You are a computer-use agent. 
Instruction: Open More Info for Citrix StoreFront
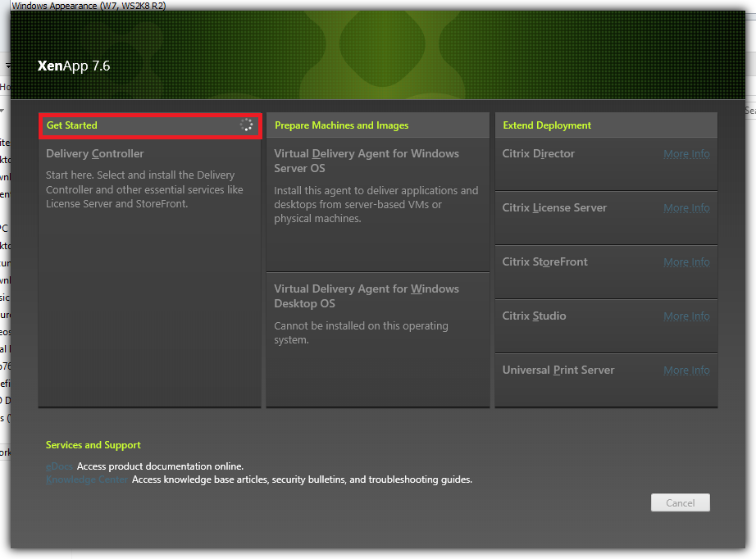pos(686,261)
